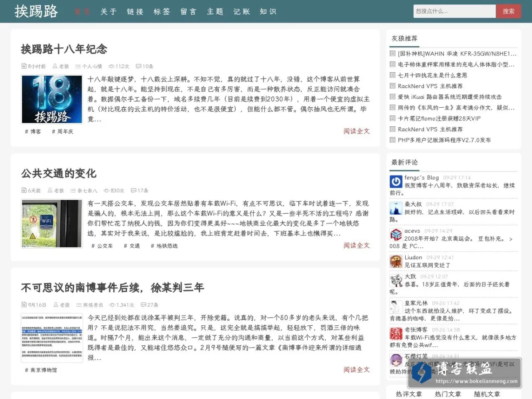Click the 18 挨踢路 anniversary thumbnail
This screenshot has width=532, height=399.
52,99
